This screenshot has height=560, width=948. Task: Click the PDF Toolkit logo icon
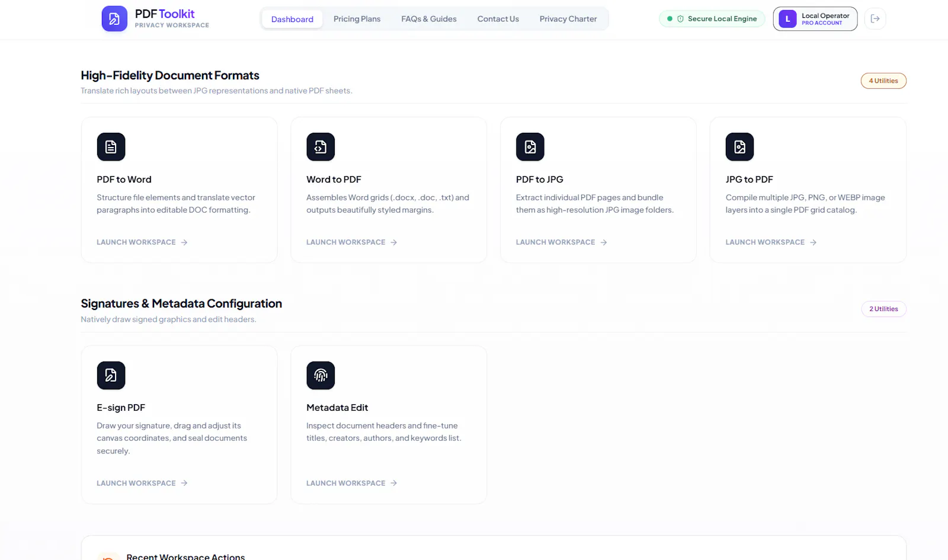(x=114, y=19)
